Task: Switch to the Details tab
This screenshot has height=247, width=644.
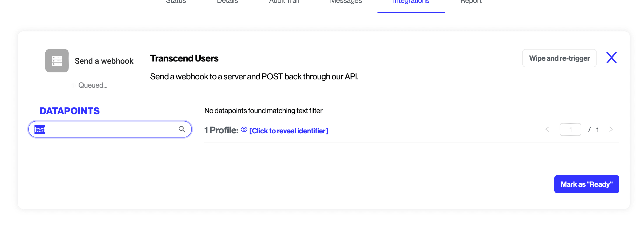Action: click(x=227, y=2)
